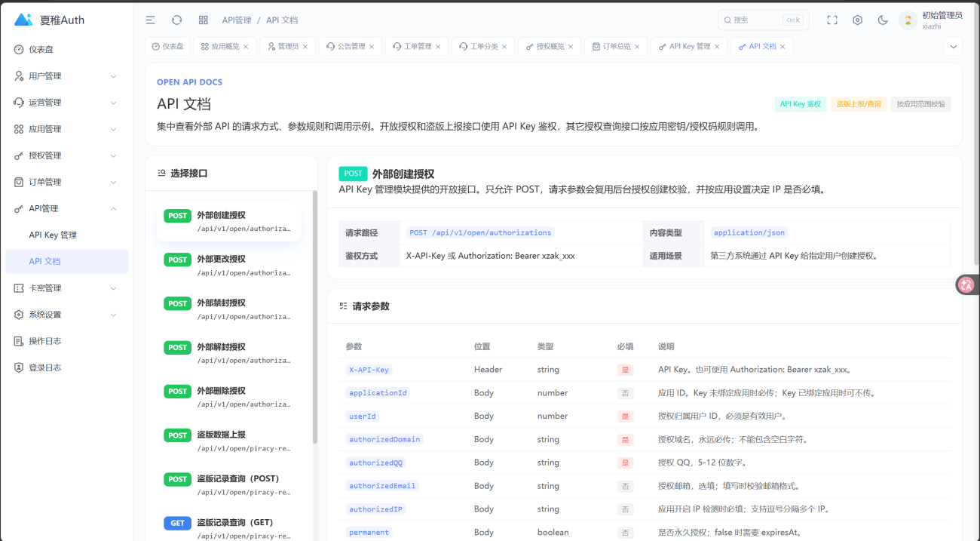Click the X-API-Key parameter name
The height and width of the screenshot is (541, 980).
[369, 370]
